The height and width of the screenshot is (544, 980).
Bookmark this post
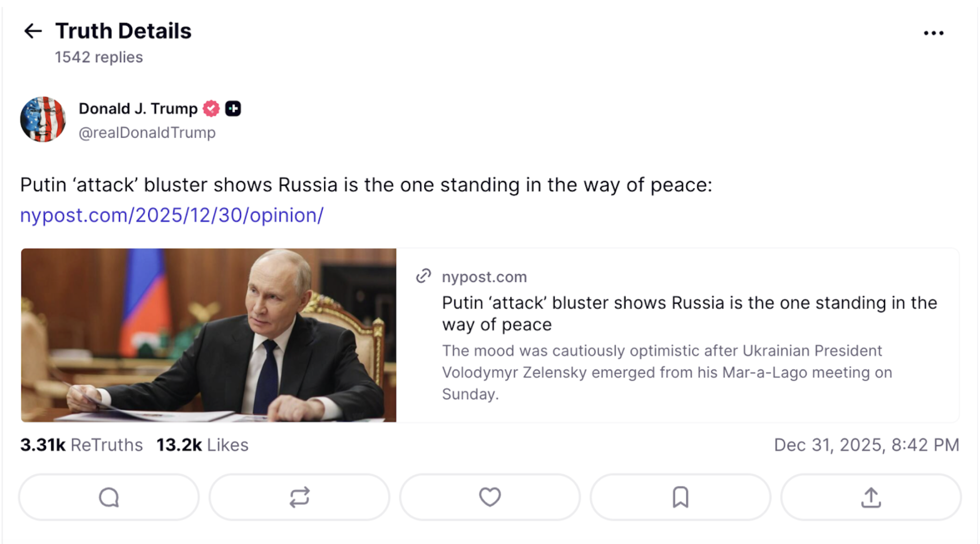pyautogui.click(x=680, y=497)
